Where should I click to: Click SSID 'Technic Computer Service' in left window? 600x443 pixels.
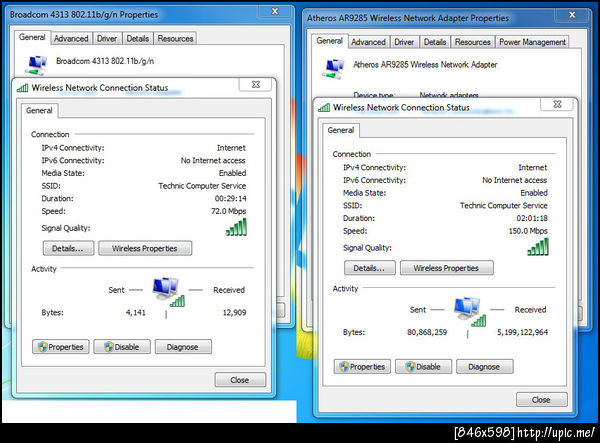tap(202, 186)
